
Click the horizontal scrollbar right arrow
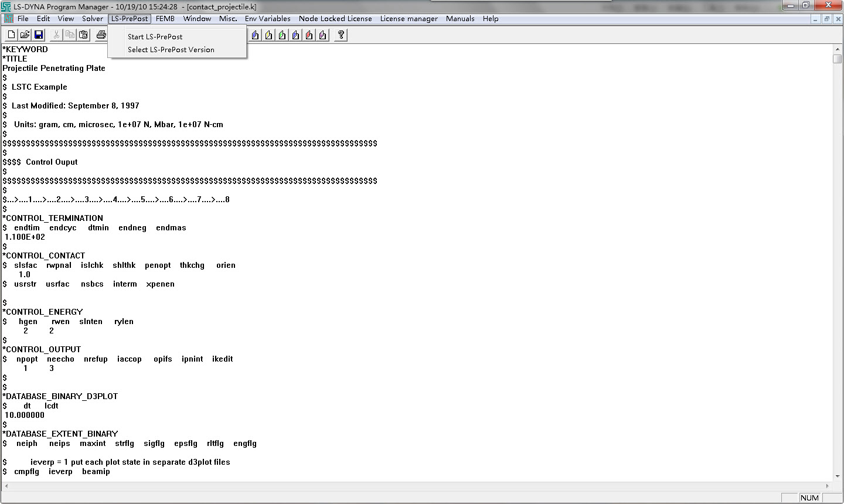[x=828, y=486]
